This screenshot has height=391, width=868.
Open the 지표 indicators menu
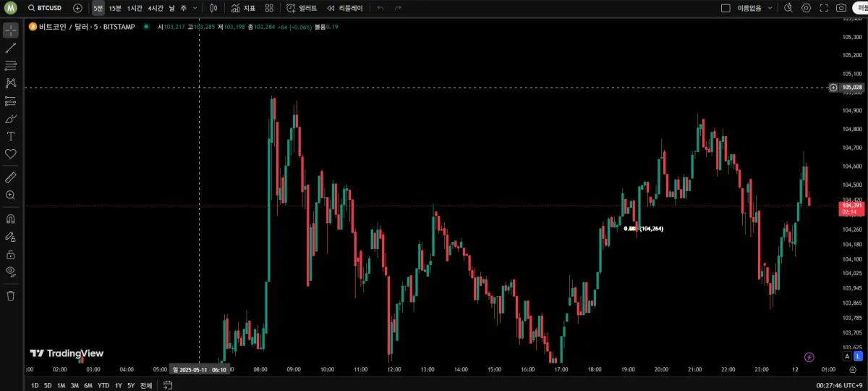coord(243,8)
